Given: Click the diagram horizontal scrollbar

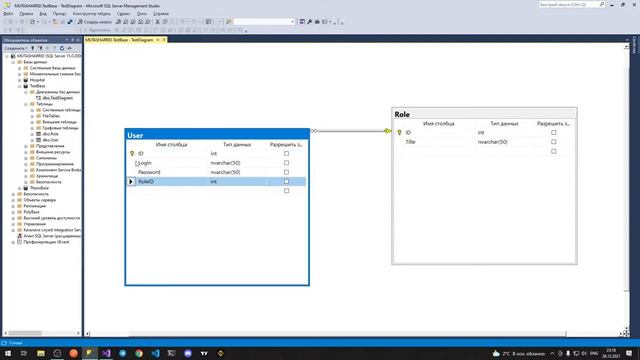Looking at the screenshot, I should 354,334.
